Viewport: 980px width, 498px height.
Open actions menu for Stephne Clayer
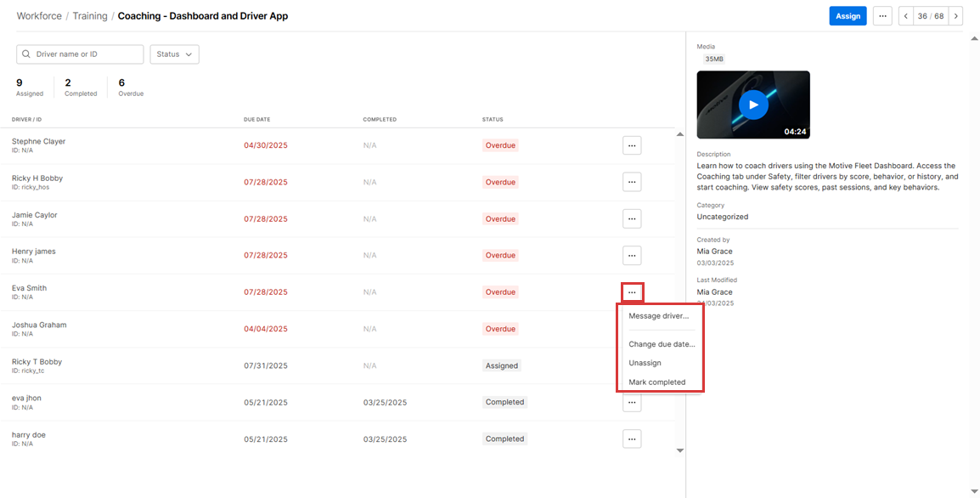click(631, 145)
